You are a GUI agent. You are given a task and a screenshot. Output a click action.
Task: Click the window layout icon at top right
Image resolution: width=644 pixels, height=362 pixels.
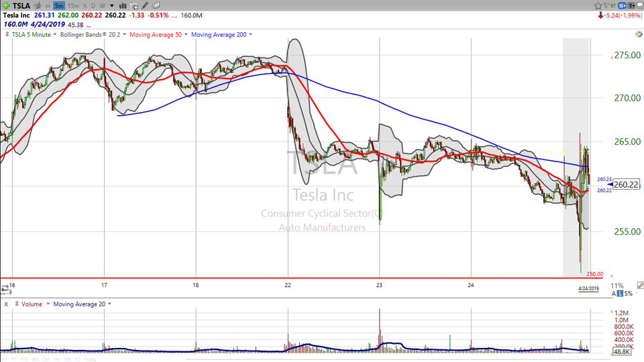639,5
